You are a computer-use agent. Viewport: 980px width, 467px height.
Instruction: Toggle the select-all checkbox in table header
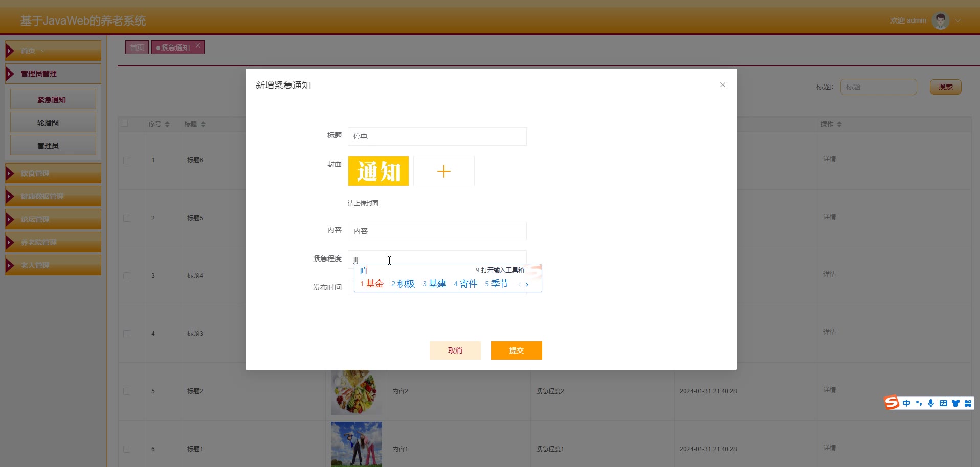point(124,123)
